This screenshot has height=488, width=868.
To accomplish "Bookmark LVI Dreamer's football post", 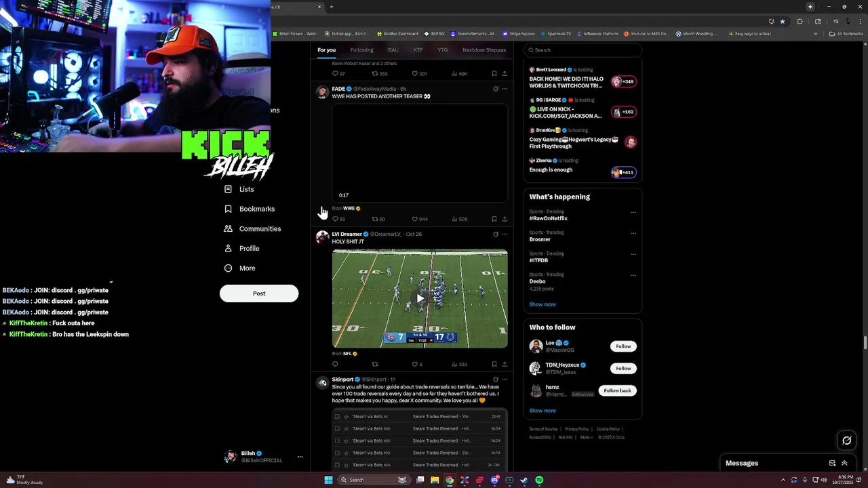I will [x=494, y=364].
